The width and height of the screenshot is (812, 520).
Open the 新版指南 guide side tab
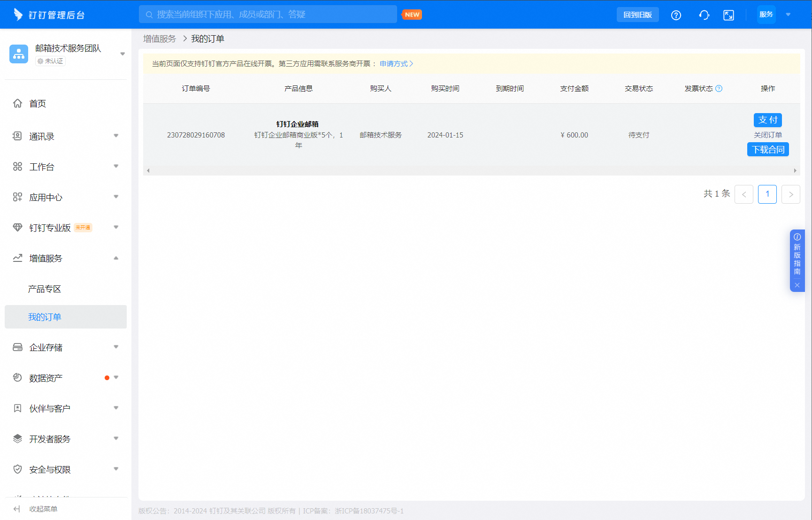coord(797,255)
